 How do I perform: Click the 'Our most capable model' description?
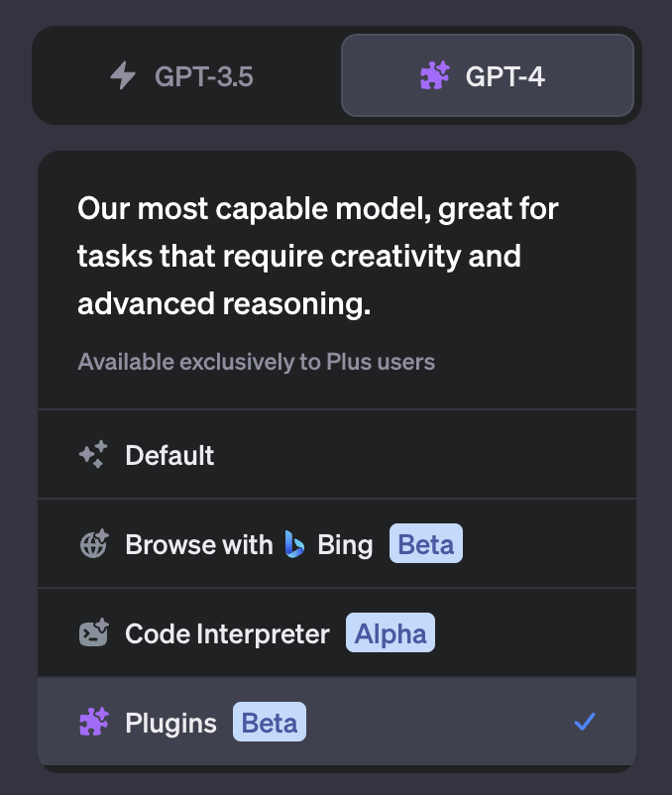pos(318,256)
